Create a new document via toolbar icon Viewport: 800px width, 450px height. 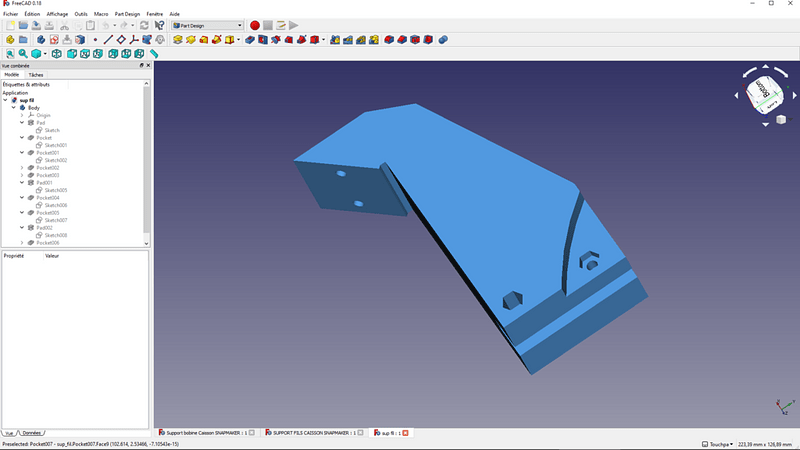pyautogui.click(x=10, y=26)
